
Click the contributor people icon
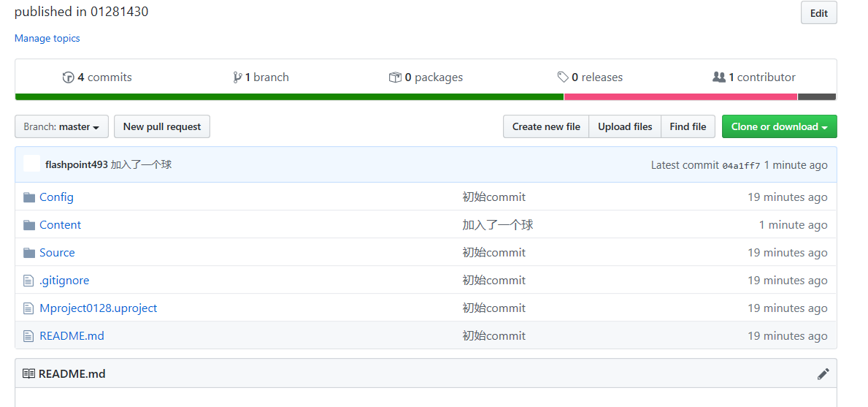719,77
